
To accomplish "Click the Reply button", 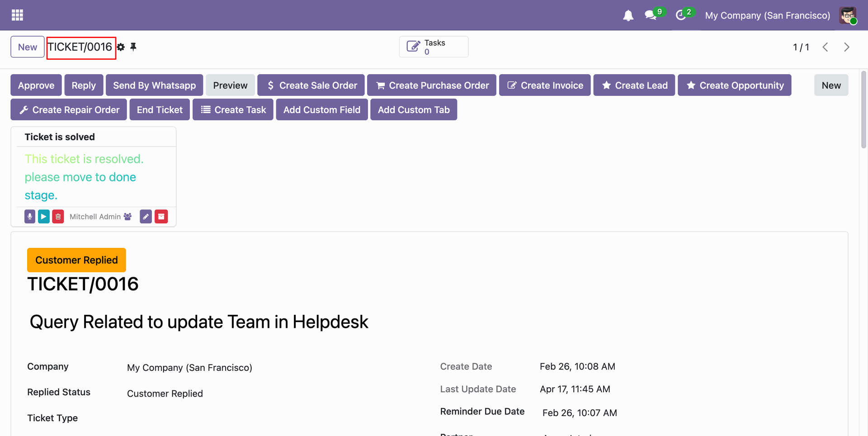I will (84, 85).
